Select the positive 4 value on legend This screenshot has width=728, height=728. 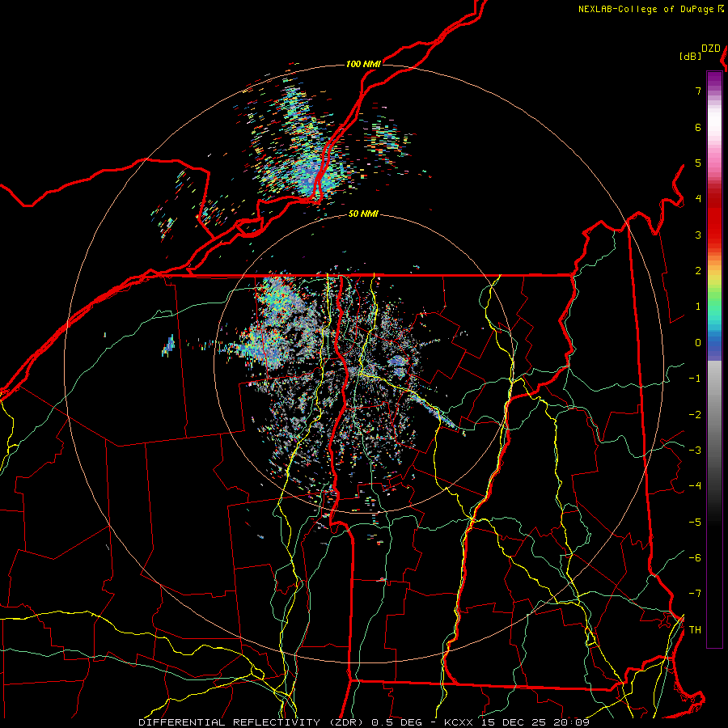(x=698, y=199)
